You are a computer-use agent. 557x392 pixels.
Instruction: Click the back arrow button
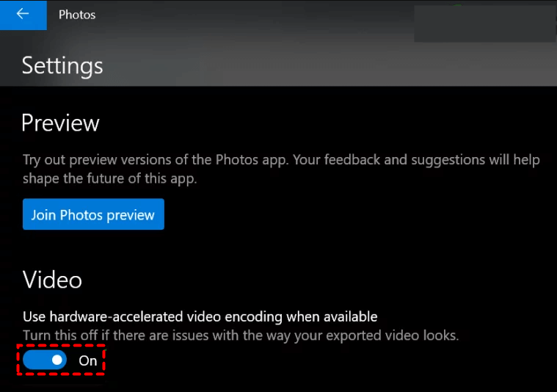tap(23, 15)
